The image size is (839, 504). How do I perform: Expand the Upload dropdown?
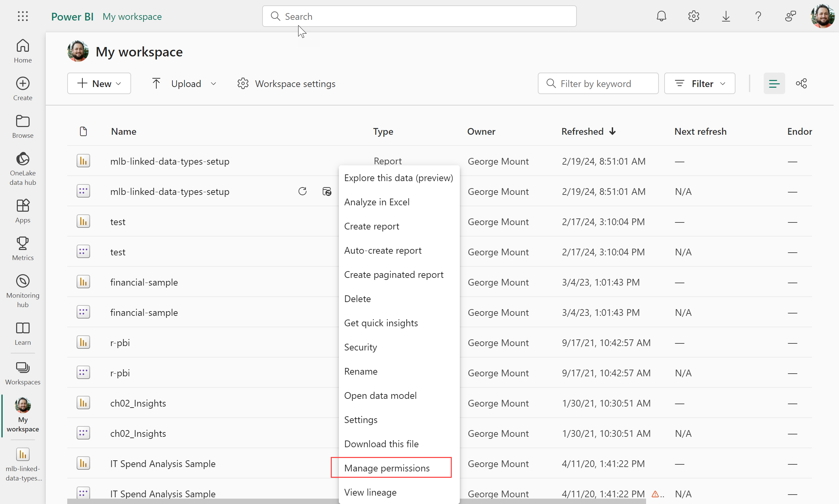pos(184,83)
